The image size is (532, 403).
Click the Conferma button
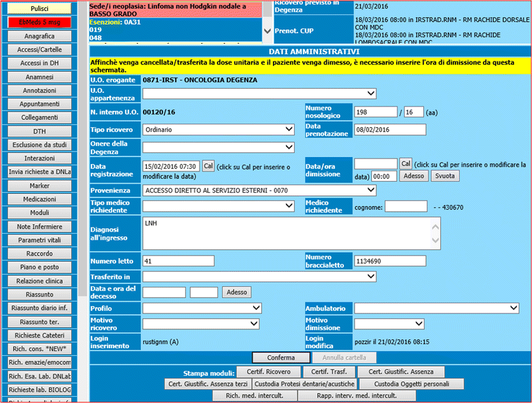[x=280, y=357]
